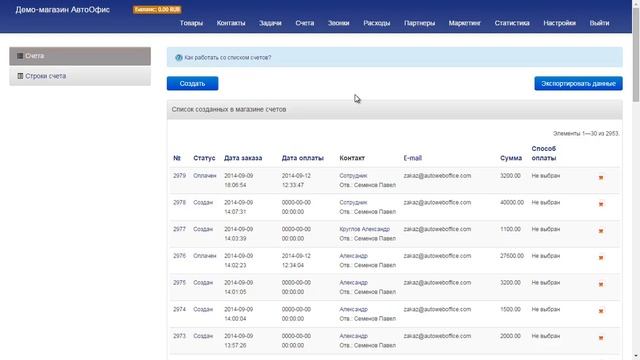Select Счета in the left sidebar
640x360 pixels.
(80, 56)
